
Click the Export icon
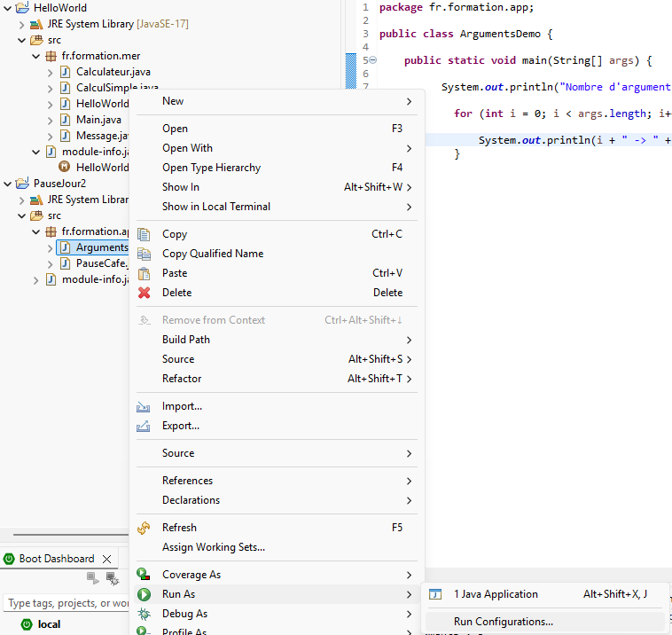tap(144, 426)
